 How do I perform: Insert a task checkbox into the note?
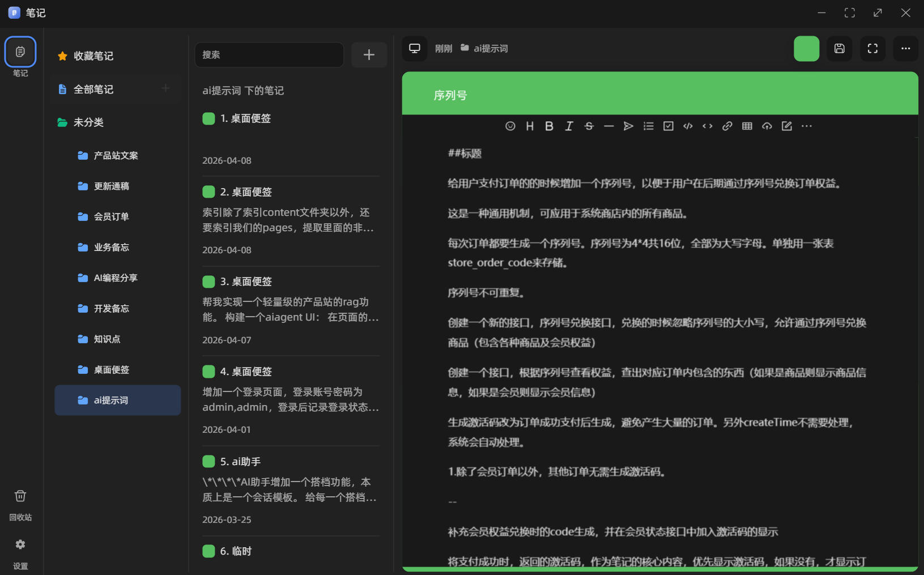pos(668,126)
